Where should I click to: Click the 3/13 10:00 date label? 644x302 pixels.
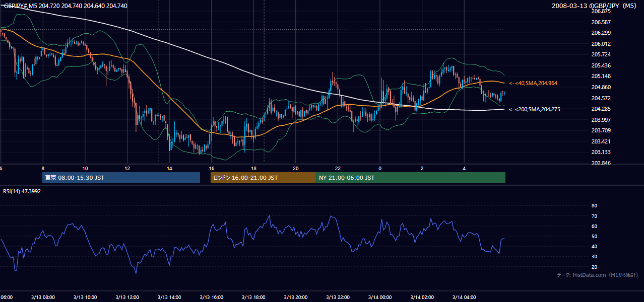[85, 297]
